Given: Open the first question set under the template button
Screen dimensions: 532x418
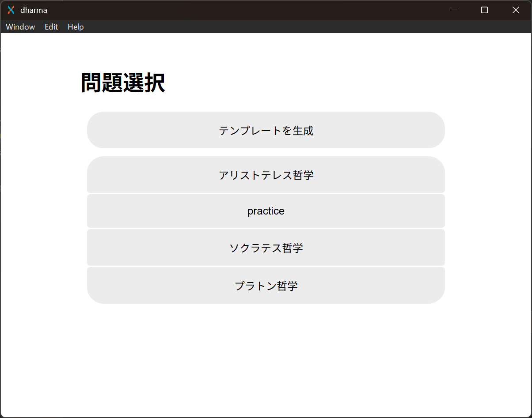Looking at the screenshot, I should (x=266, y=175).
